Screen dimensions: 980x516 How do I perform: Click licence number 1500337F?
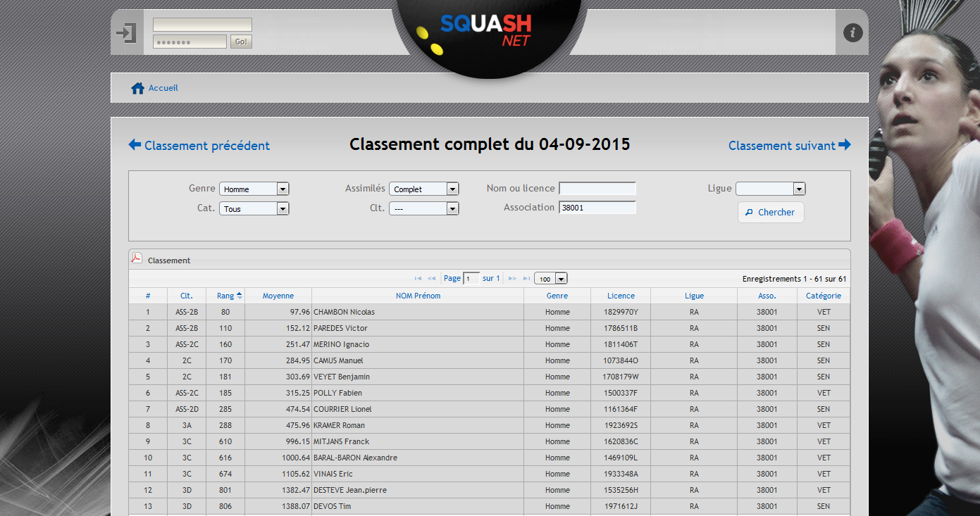pos(621,393)
